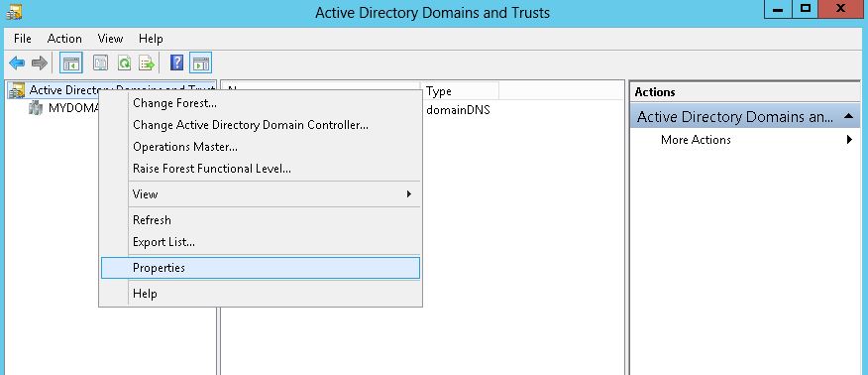Open the Action menu
This screenshot has width=868, height=375.
pos(64,39)
